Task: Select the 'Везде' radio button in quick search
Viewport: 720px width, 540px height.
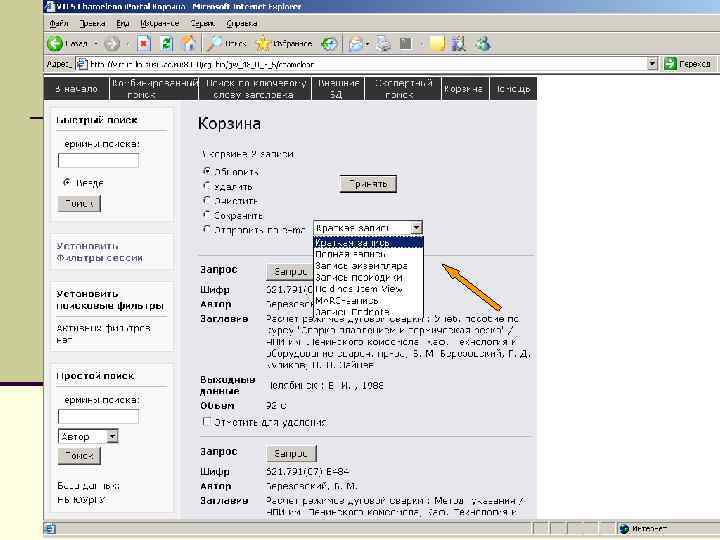Action: 67,182
